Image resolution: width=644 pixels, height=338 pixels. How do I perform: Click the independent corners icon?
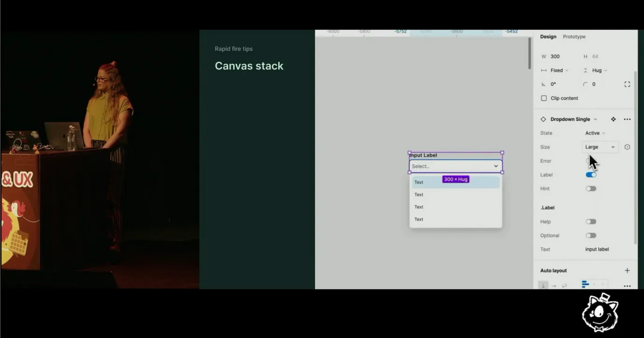[627, 84]
